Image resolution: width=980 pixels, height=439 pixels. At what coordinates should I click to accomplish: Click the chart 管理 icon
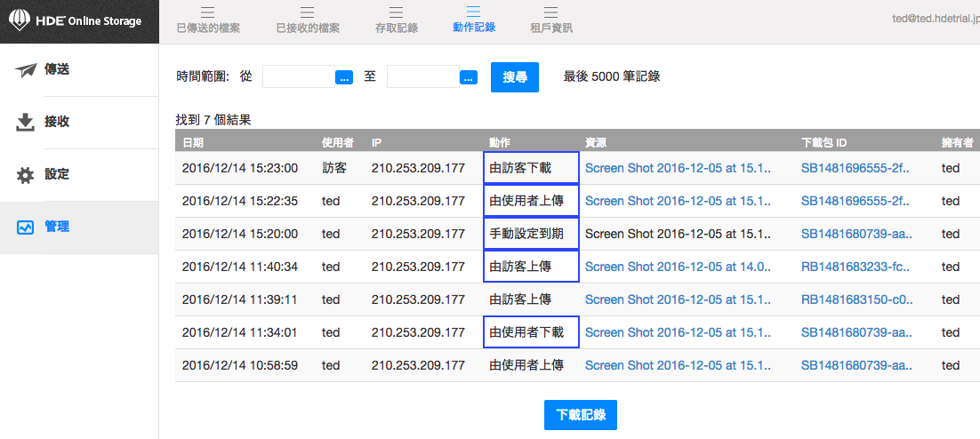pyautogui.click(x=25, y=227)
